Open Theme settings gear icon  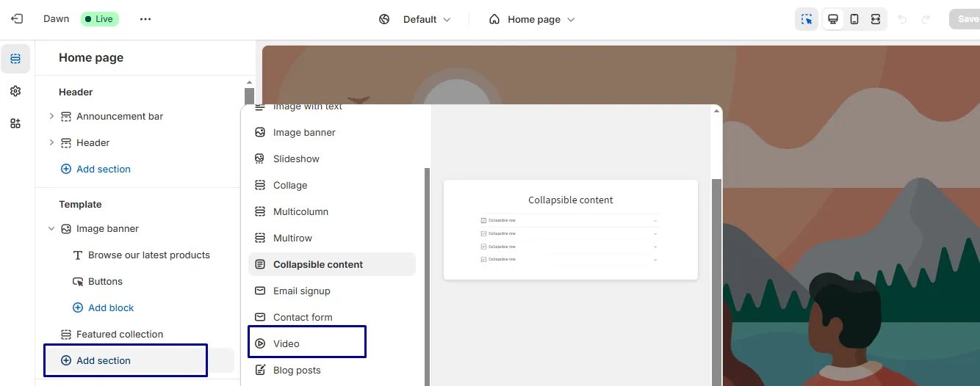coord(15,91)
